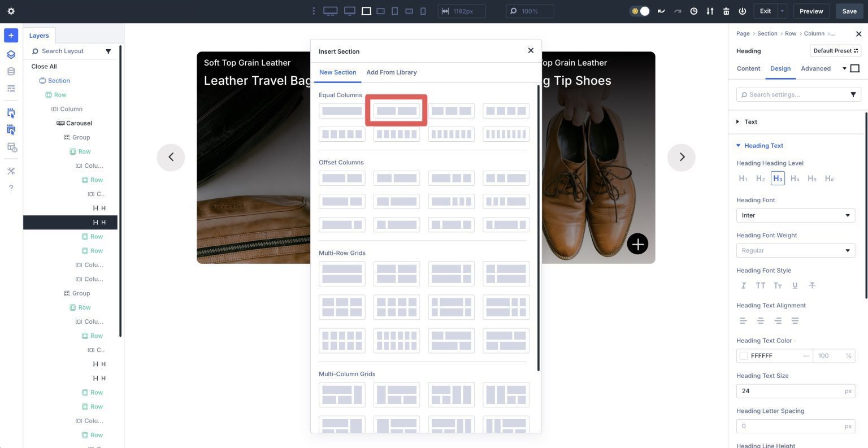This screenshot has width=868, height=448.
Task: Click the Heading Text Color swatch
Action: pyautogui.click(x=744, y=355)
